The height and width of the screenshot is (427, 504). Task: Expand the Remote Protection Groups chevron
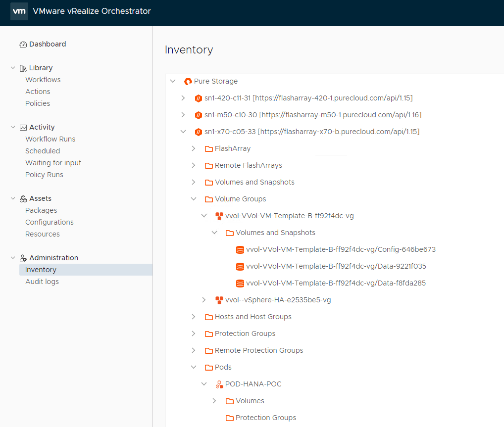click(x=194, y=350)
